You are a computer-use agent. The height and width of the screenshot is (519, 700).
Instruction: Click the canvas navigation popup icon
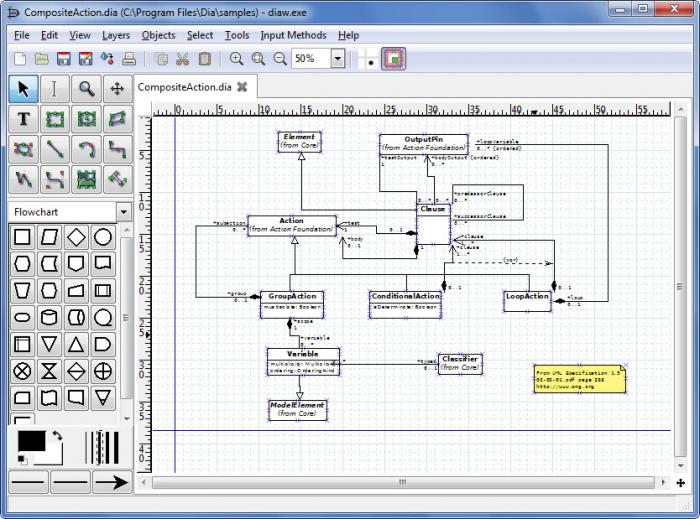click(x=680, y=483)
